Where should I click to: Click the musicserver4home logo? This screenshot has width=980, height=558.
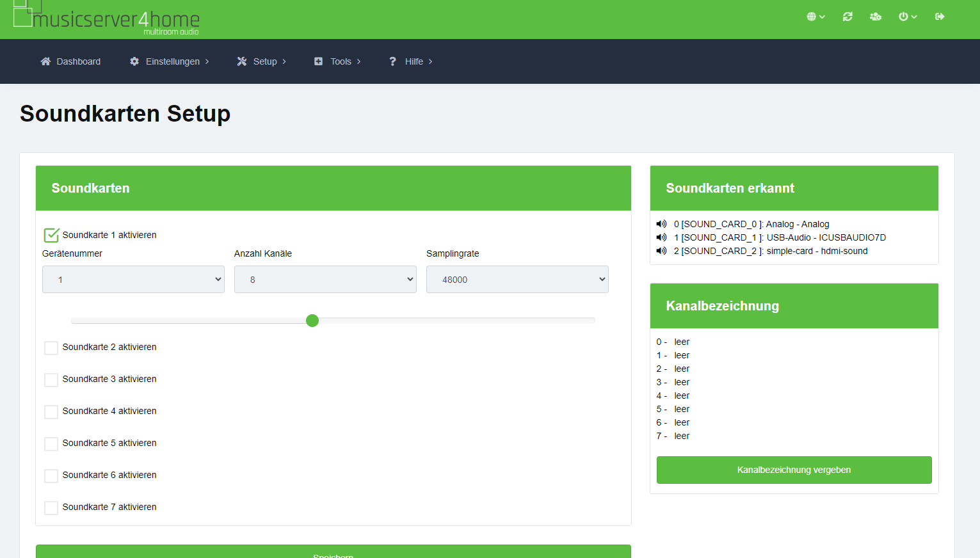[106, 19]
